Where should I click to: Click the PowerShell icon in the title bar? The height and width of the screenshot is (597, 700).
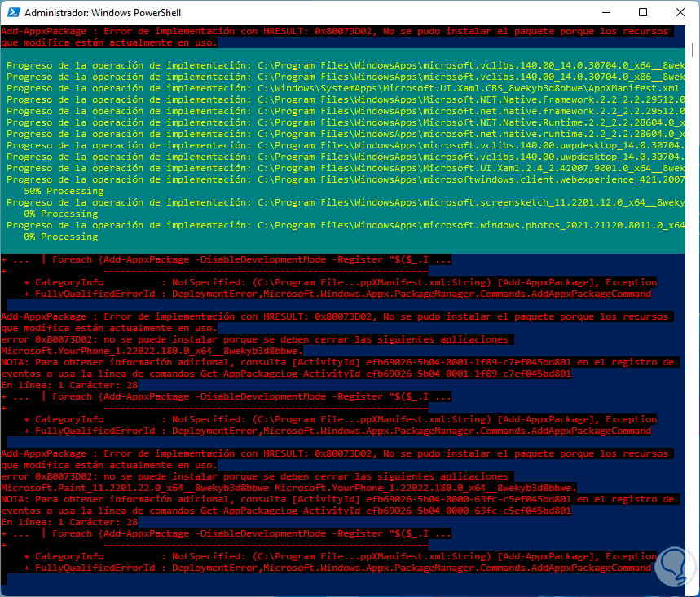click(x=14, y=12)
